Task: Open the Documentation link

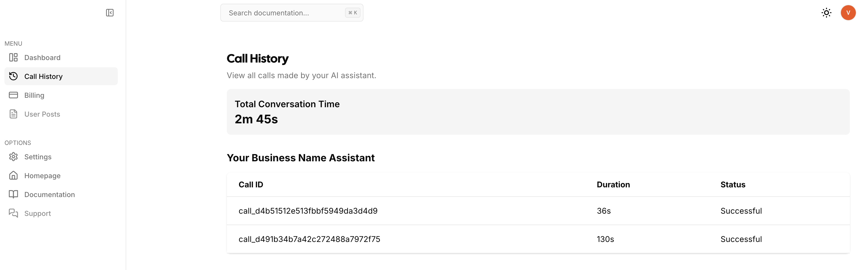Action: (x=61, y=195)
